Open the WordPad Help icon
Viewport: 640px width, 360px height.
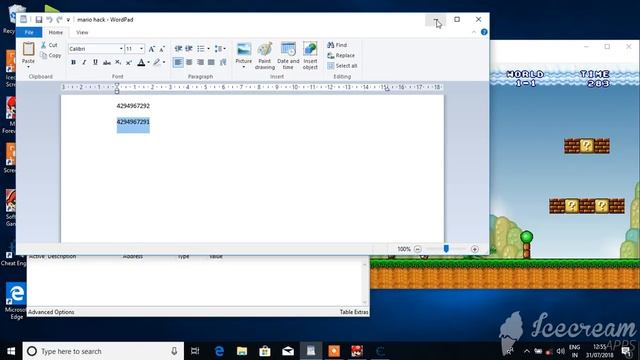pyautogui.click(x=484, y=32)
